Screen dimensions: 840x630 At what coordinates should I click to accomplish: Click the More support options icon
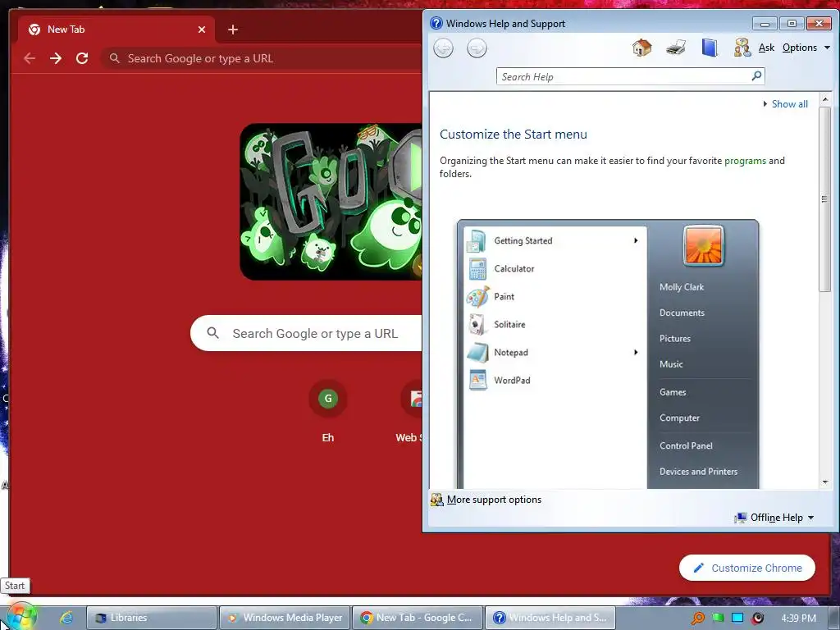tap(436, 500)
